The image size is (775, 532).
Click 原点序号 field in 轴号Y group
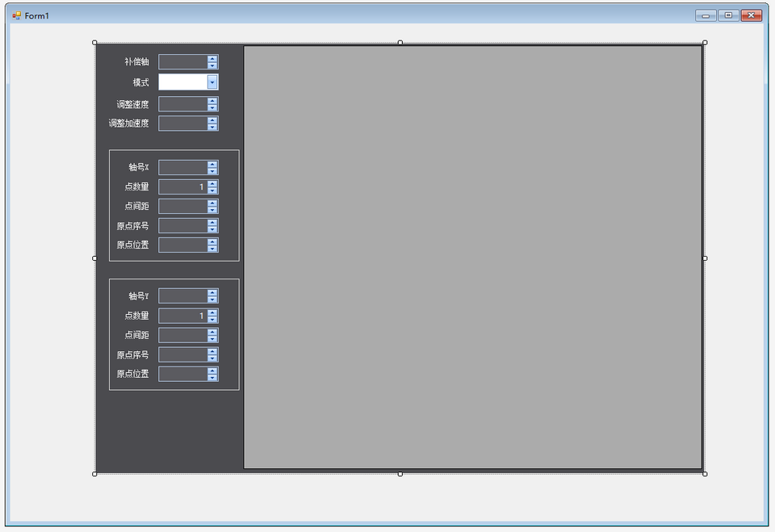(x=183, y=354)
